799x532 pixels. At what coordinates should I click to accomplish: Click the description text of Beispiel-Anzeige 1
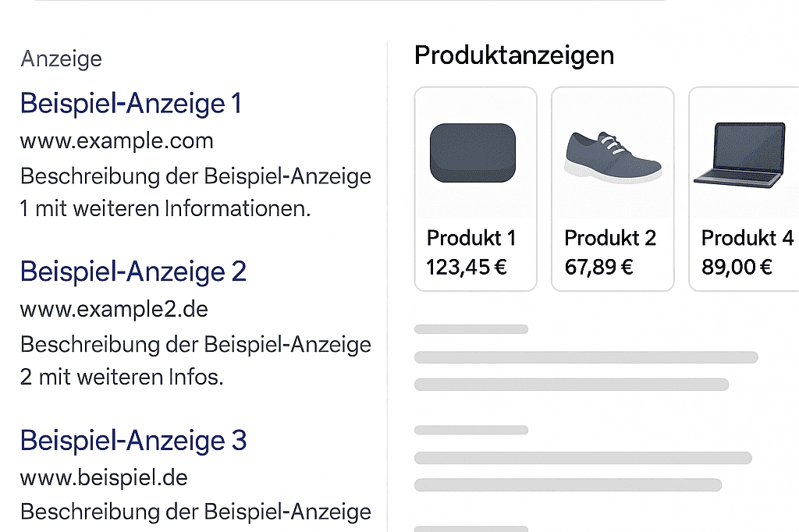pyautogui.click(x=195, y=193)
